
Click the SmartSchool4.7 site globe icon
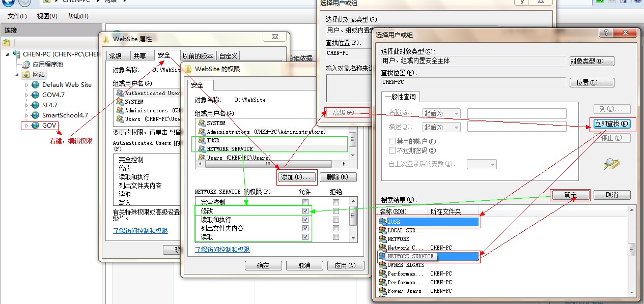(x=35, y=115)
